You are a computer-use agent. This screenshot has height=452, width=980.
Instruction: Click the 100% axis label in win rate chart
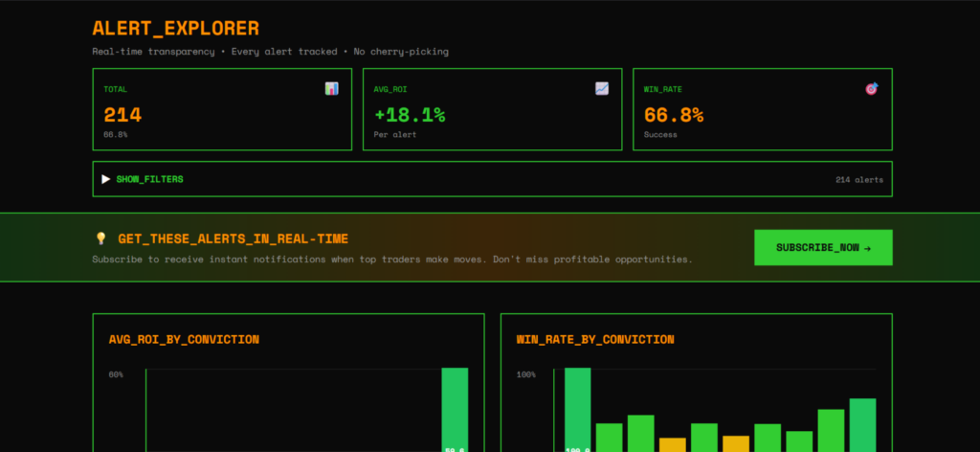pyautogui.click(x=525, y=374)
